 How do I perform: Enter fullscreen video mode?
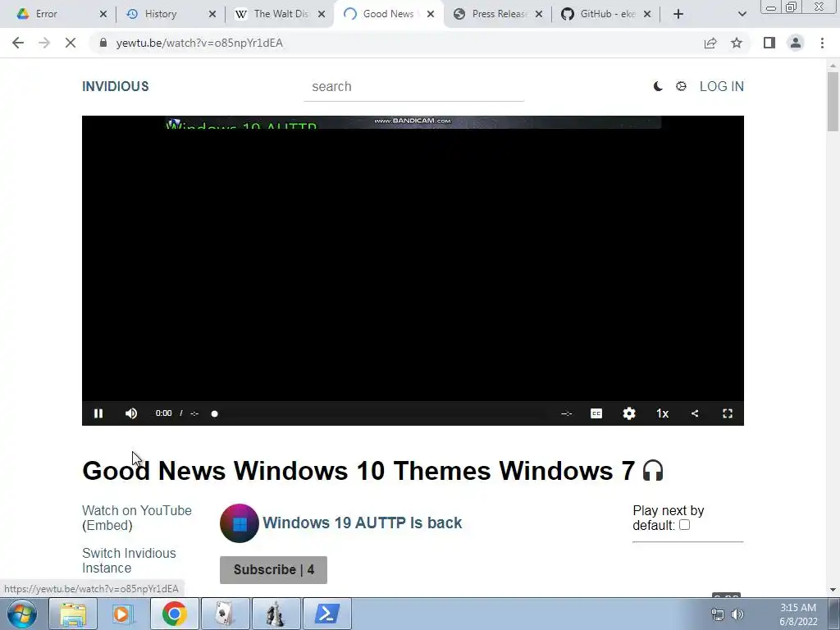click(x=728, y=413)
